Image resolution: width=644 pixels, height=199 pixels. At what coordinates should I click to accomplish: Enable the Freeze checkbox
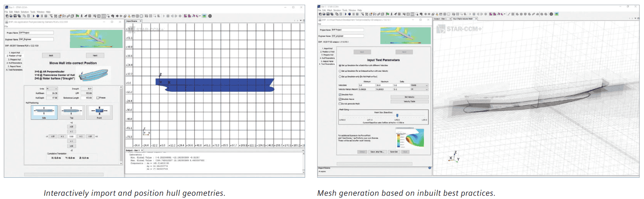tap(98, 98)
